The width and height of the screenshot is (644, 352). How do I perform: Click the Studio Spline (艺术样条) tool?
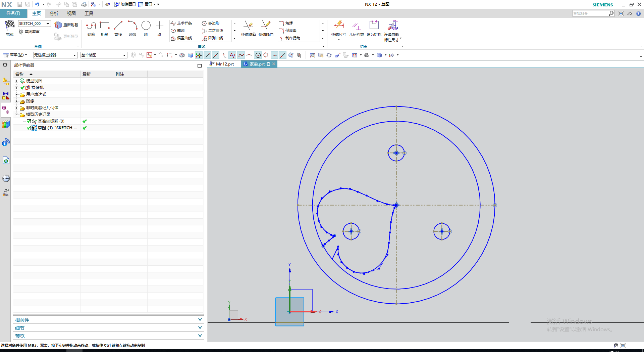coord(181,23)
